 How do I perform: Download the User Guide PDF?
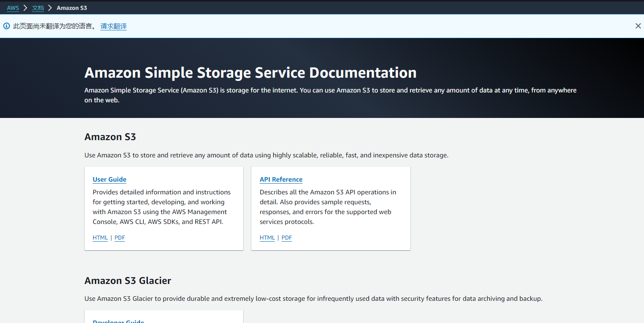pos(120,238)
